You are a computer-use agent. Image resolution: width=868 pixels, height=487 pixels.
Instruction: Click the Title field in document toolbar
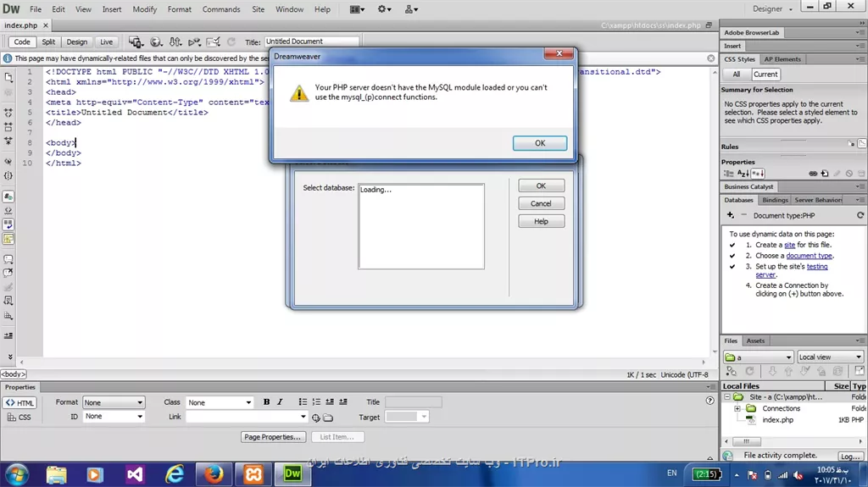311,42
